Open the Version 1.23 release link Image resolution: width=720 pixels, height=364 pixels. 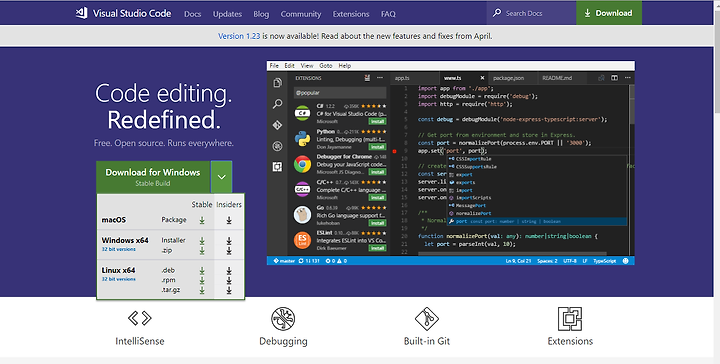(x=239, y=36)
